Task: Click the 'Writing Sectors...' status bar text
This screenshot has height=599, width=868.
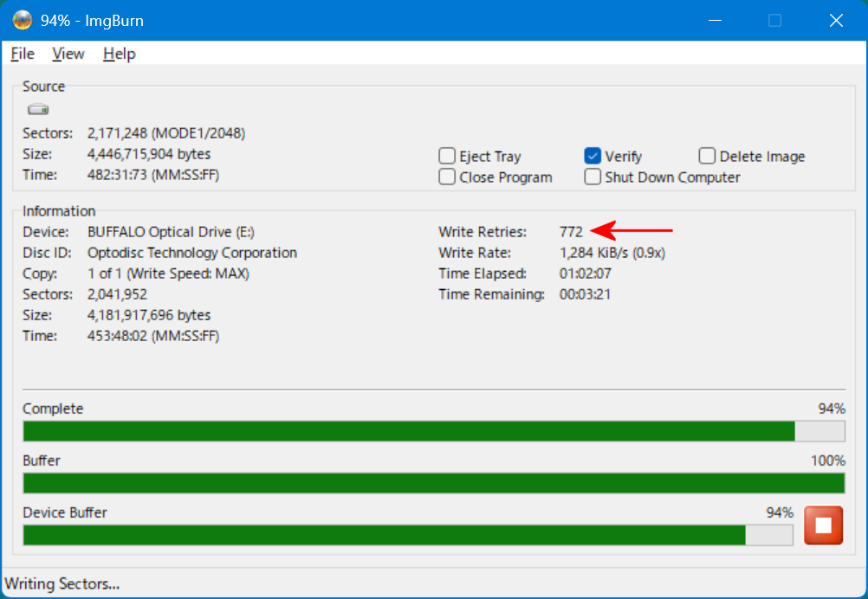Action: 62,583
